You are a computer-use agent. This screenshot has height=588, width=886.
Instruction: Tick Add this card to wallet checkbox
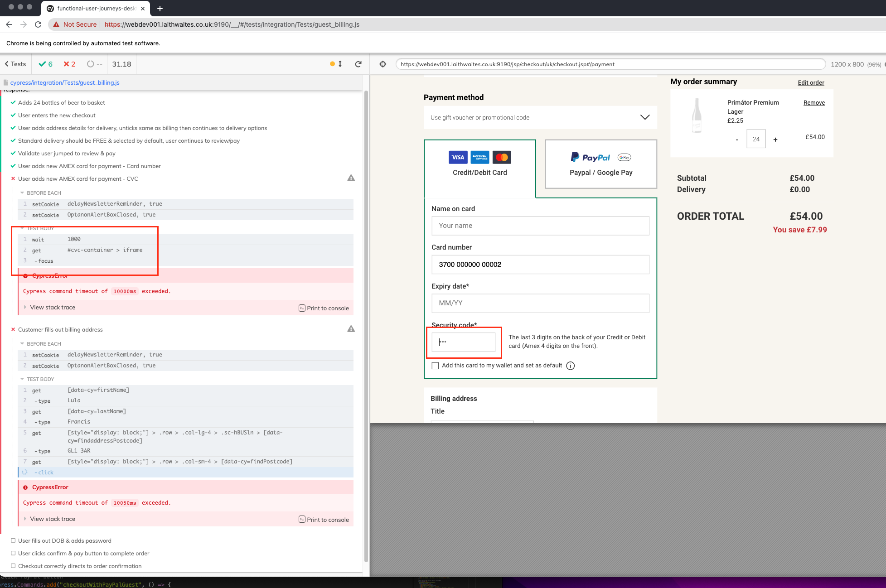pos(436,366)
